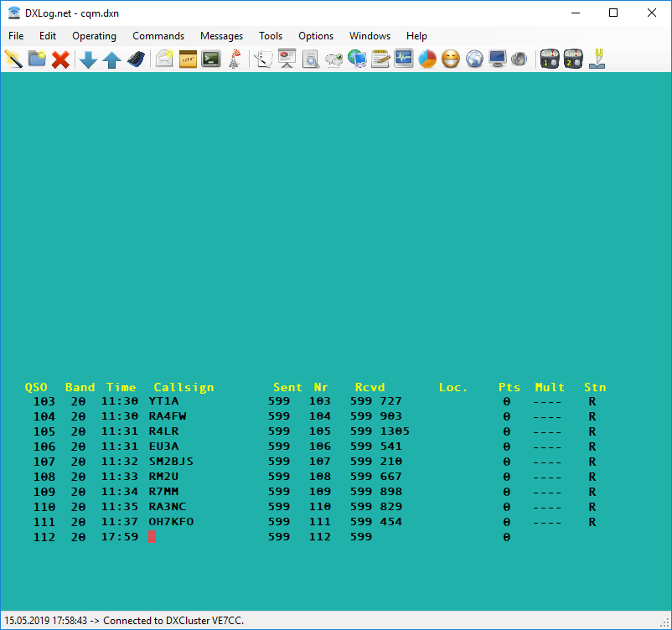
Task: Click the magic wand new log icon
Action: [x=13, y=59]
